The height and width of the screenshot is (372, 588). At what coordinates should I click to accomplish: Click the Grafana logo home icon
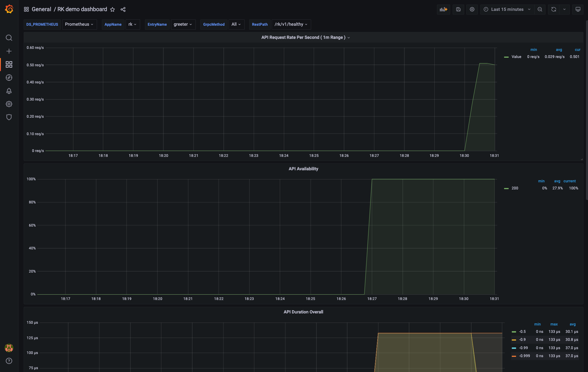click(9, 9)
